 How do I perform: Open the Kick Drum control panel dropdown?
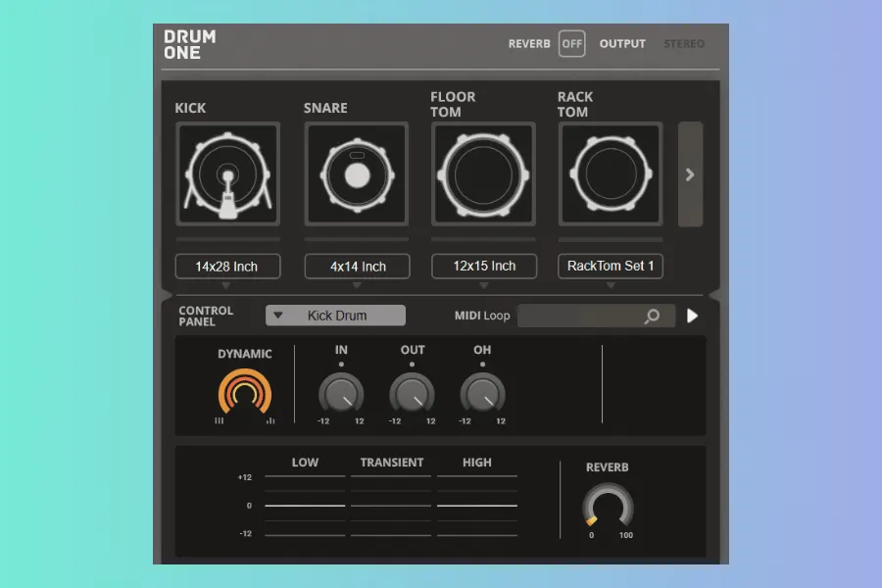click(335, 316)
